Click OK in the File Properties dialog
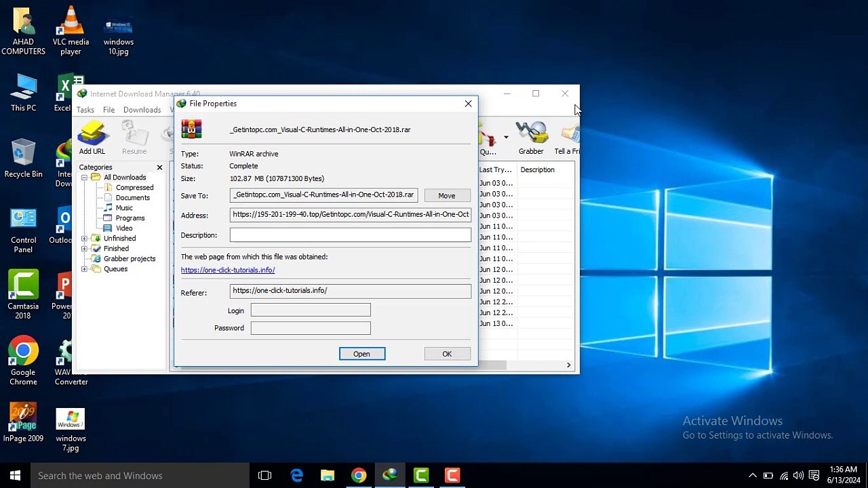868x488 pixels. tap(447, 354)
